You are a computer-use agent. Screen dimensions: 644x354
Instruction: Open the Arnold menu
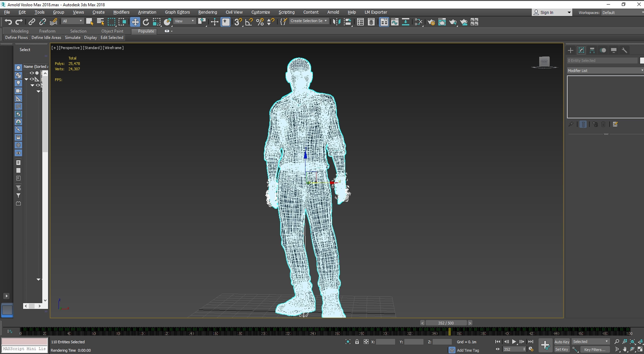(333, 12)
